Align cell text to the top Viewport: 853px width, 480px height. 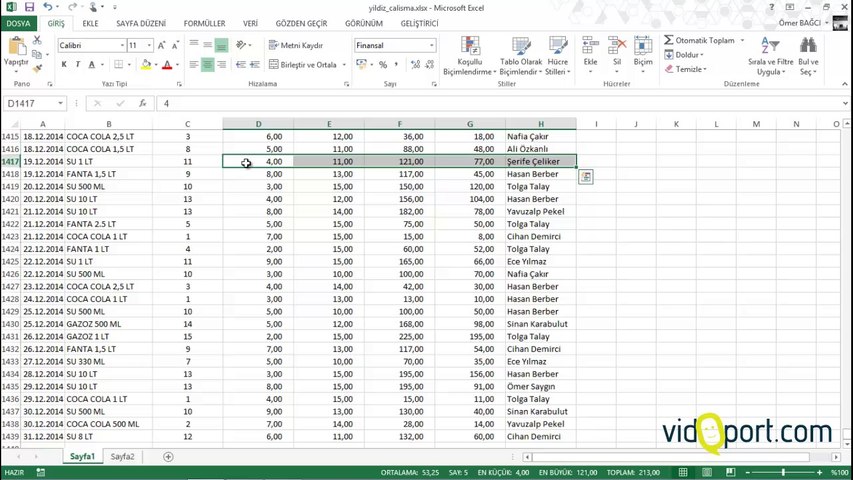pyautogui.click(x=194, y=45)
